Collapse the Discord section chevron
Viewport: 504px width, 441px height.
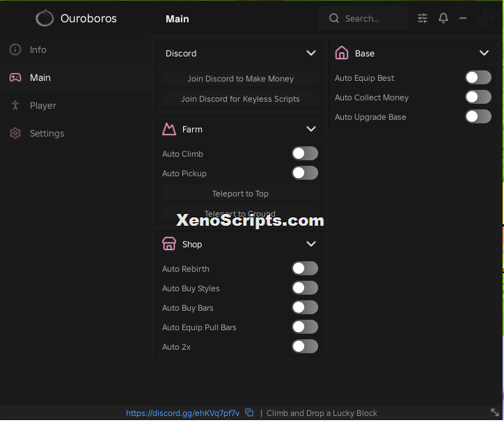[x=310, y=53]
